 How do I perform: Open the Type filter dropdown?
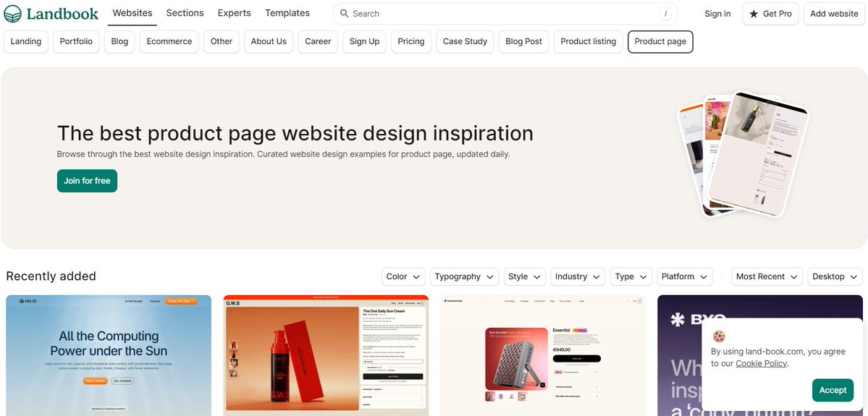[x=631, y=276]
